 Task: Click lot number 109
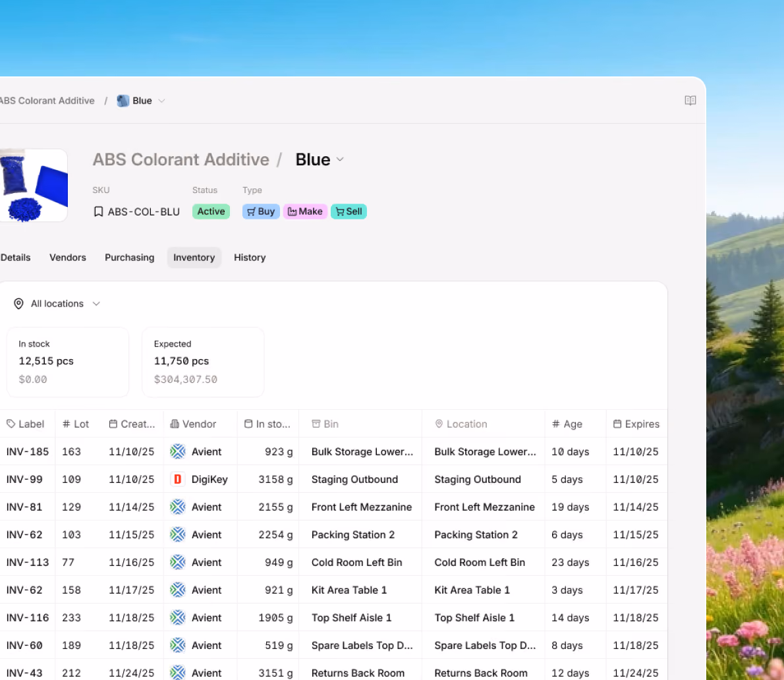(x=72, y=480)
